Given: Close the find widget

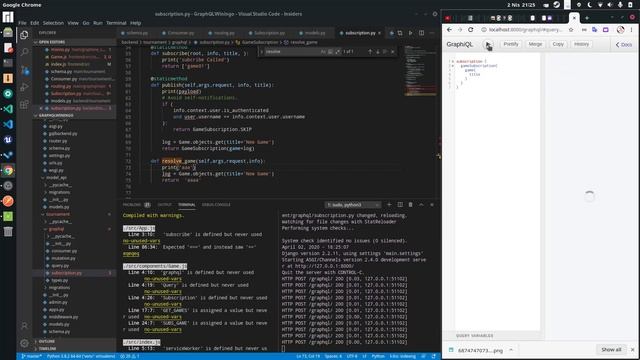Looking at the screenshot, I should [x=393, y=52].
